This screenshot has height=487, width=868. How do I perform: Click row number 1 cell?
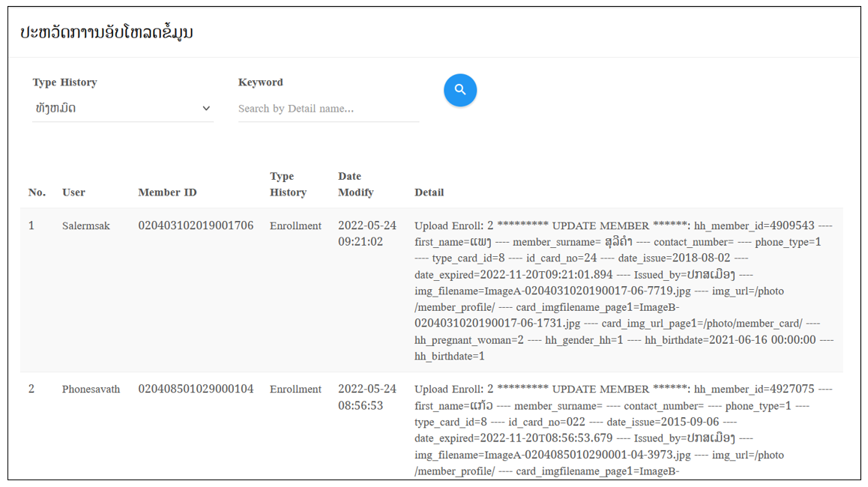coord(31,226)
